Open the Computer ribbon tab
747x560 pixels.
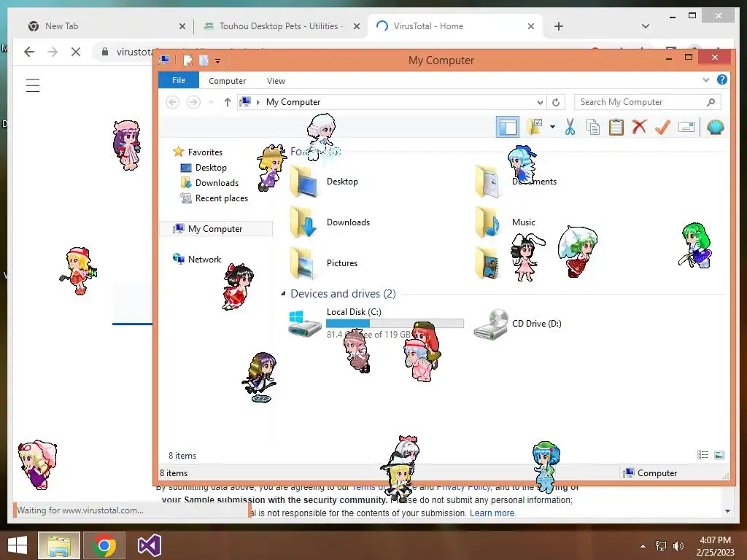[x=228, y=81]
